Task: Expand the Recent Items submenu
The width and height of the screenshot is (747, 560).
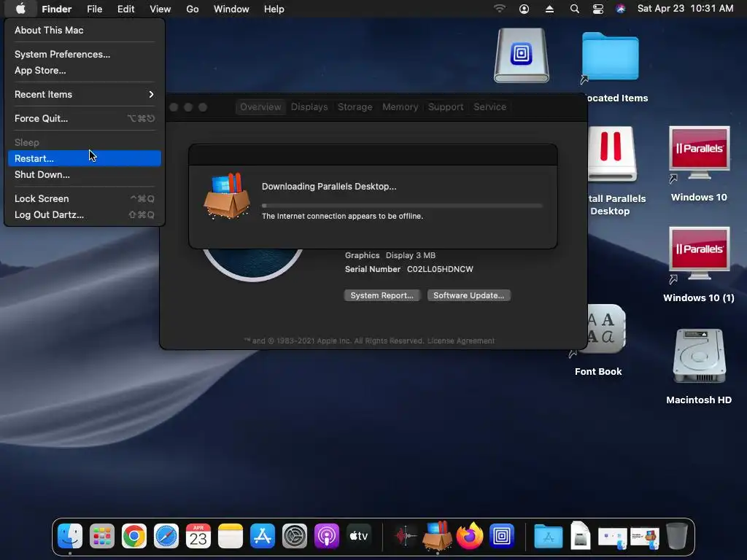Action: (85, 94)
